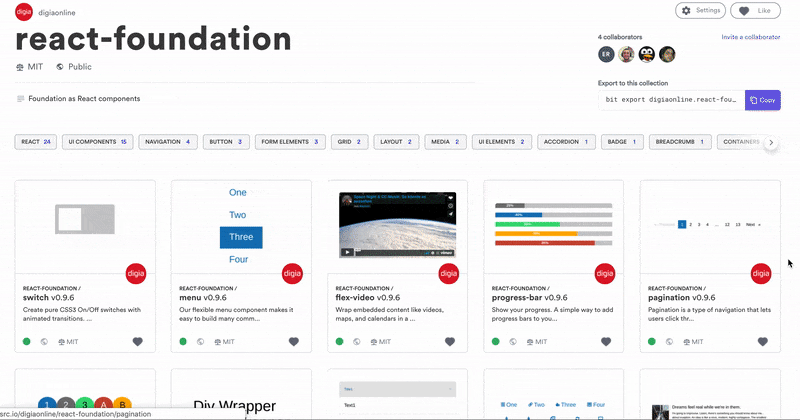Copy the bit export command
800x420 pixels.
click(762, 100)
